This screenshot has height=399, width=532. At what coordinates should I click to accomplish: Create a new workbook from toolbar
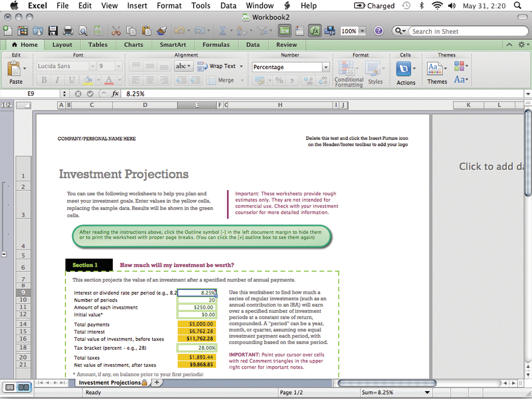(7, 31)
